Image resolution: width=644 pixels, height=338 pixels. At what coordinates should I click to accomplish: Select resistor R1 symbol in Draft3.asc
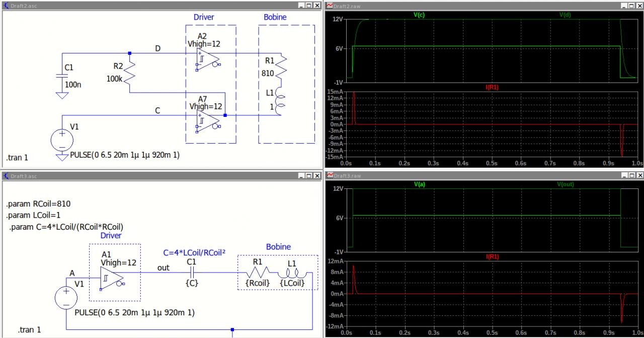(258, 273)
